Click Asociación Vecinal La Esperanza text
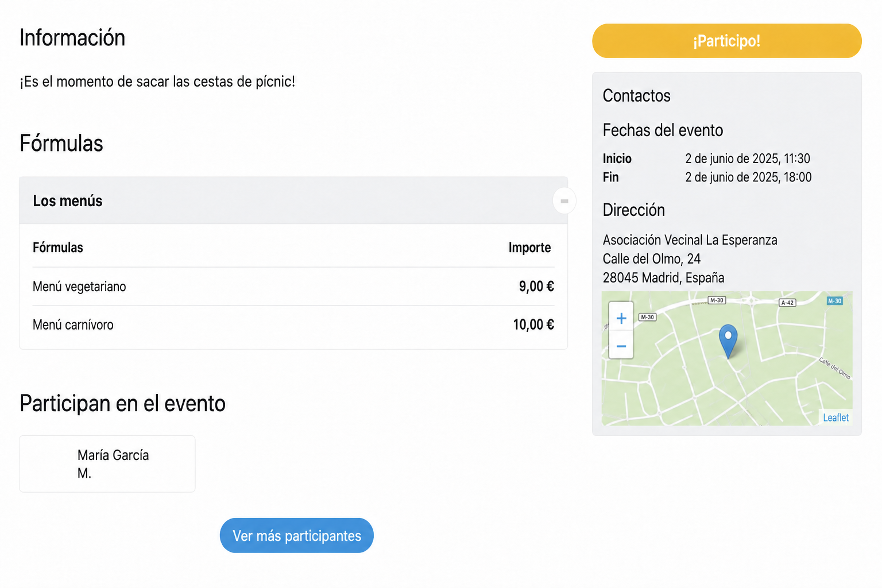882x588 pixels. [690, 240]
